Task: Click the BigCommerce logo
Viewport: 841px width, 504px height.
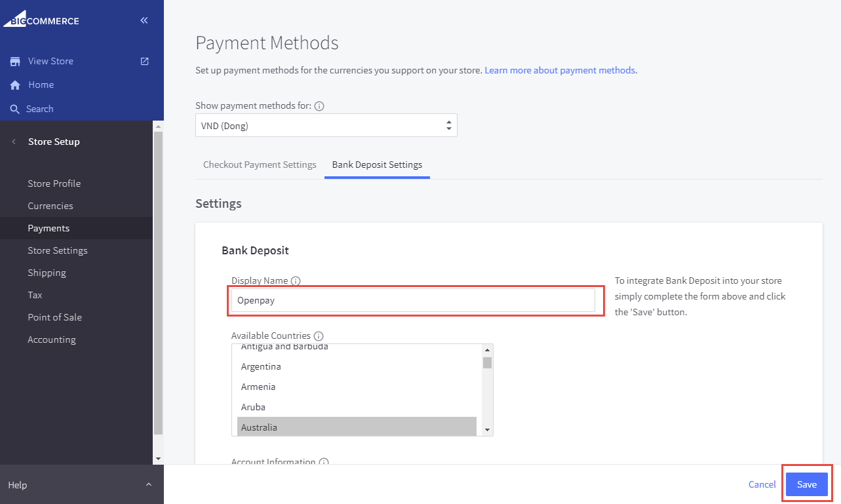Action: (41, 20)
